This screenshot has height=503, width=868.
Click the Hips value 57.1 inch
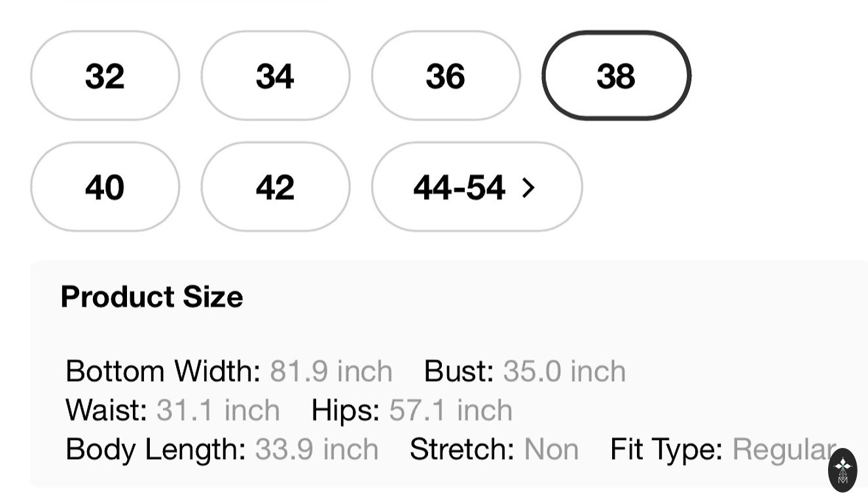(450, 411)
